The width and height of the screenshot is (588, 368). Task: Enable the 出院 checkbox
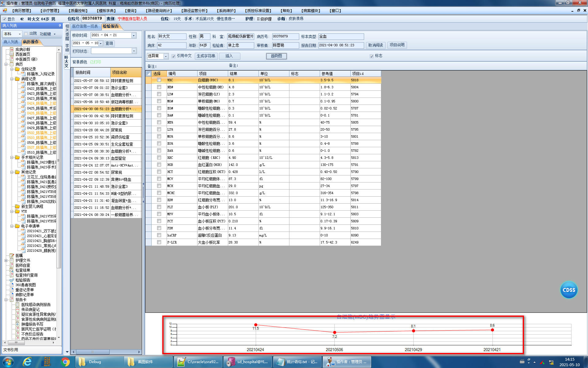pos(26,34)
